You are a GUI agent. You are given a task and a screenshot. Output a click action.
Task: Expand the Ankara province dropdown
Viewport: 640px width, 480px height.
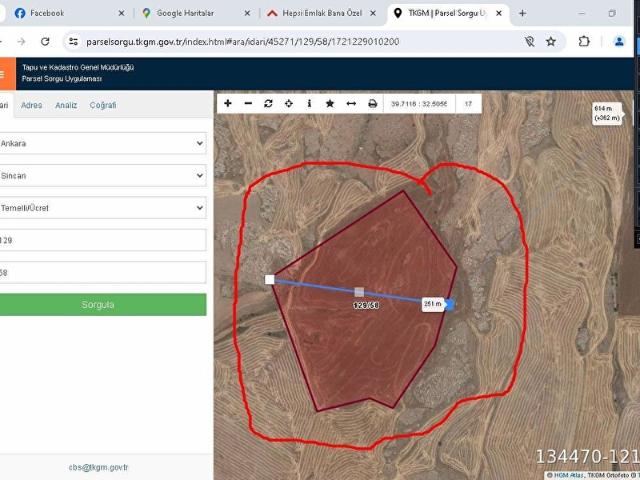pos(102,143)
